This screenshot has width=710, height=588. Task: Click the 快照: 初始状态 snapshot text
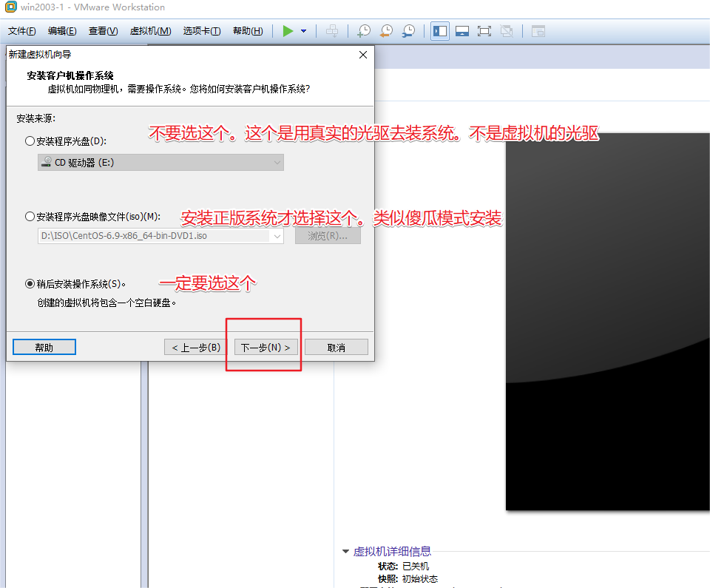408,579
